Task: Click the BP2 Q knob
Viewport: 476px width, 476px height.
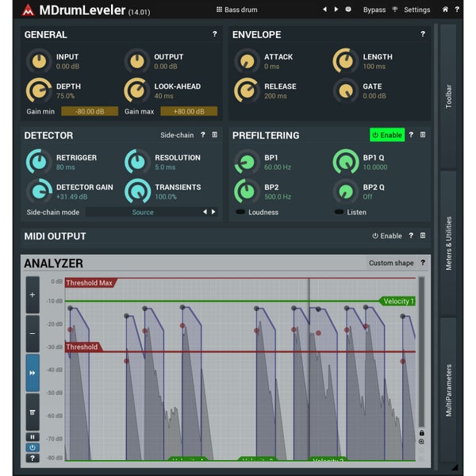Action: (x=345, y=191)
